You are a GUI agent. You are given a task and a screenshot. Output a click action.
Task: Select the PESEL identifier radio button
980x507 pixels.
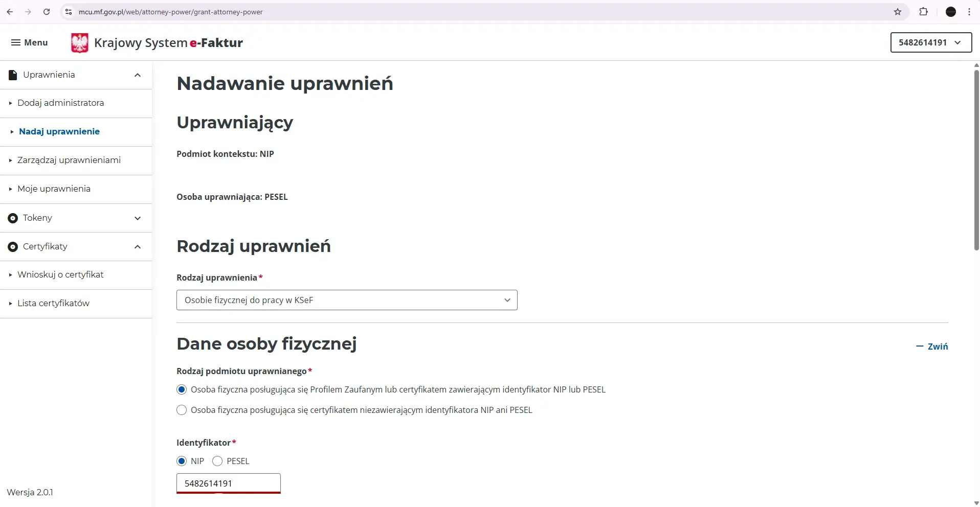tap(217, 460)
